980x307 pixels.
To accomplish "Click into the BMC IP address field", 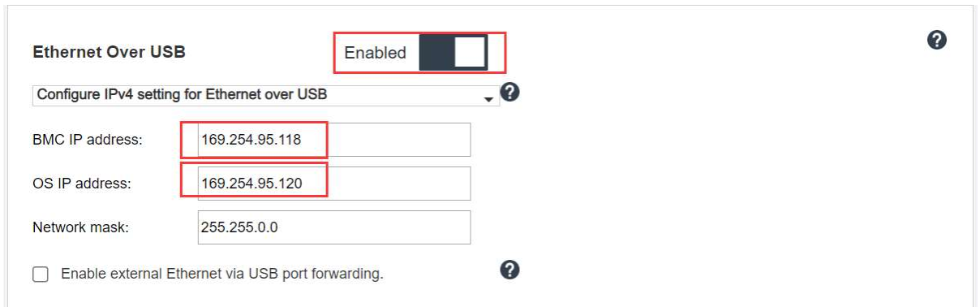I will point(333,140).
